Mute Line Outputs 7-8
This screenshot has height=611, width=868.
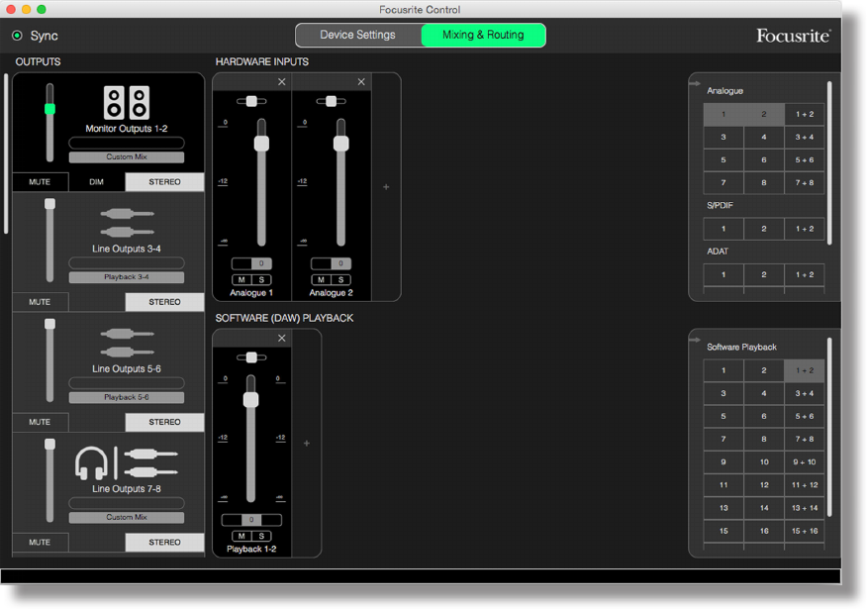(40, 543)
